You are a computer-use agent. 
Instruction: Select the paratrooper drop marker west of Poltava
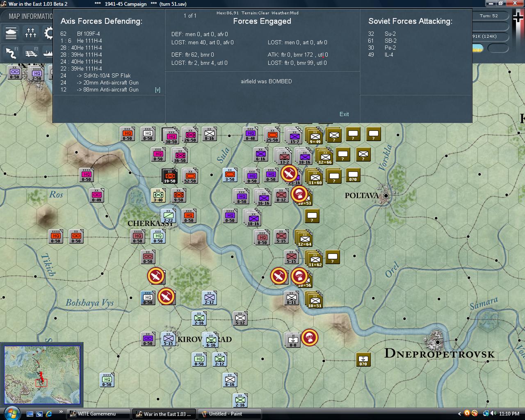299,194
